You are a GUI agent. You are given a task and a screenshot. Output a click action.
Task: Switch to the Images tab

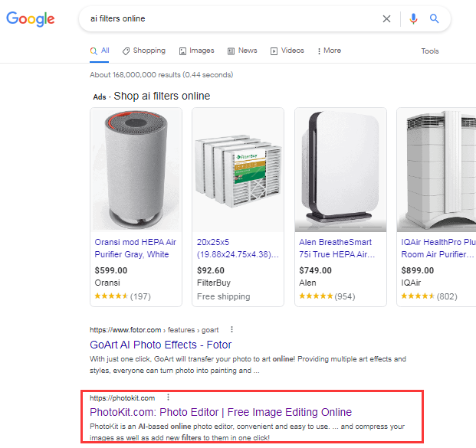[196, 51]
